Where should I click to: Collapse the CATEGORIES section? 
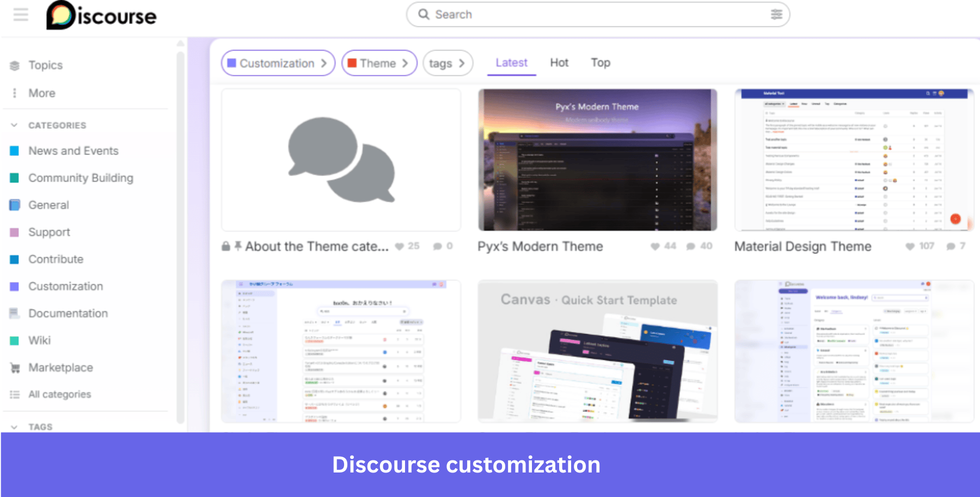(13, 124)
